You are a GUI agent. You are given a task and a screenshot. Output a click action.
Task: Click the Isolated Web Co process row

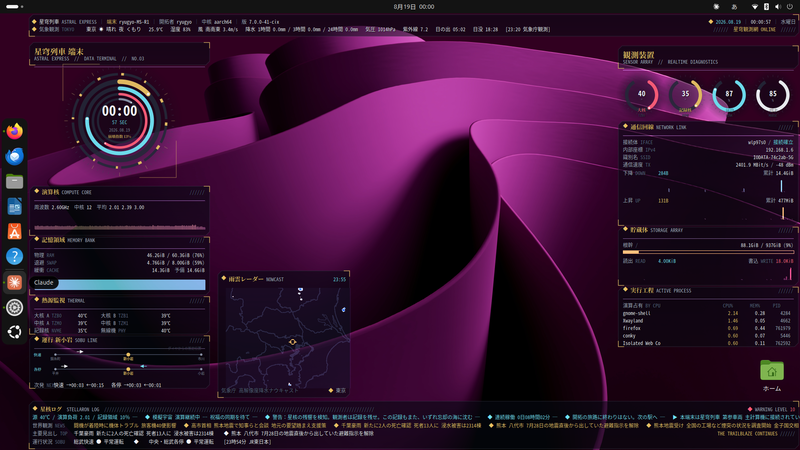(x=708, y=343)
